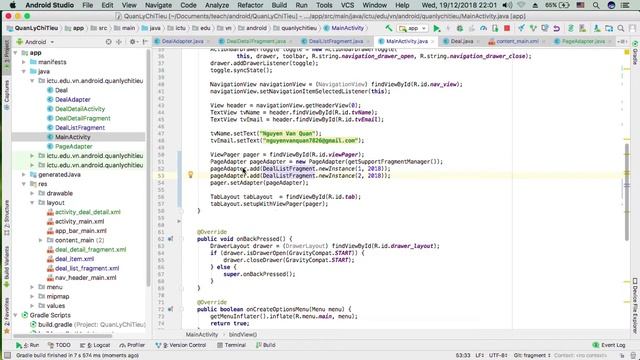
Task: Open Project Structure folder icon in toolbar
Action: 609,28
